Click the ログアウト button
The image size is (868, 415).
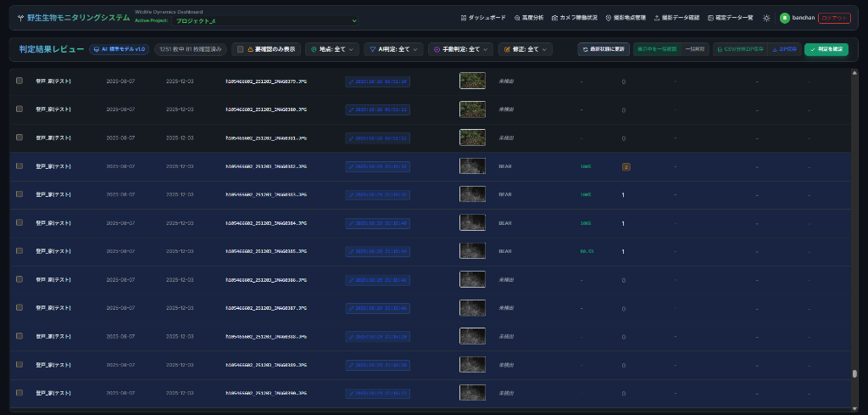pos(834,18)
